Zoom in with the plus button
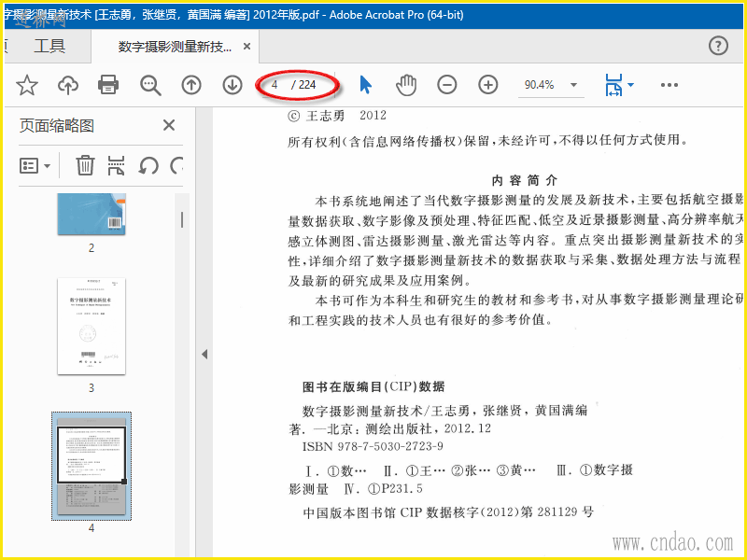 click(487, 85)
